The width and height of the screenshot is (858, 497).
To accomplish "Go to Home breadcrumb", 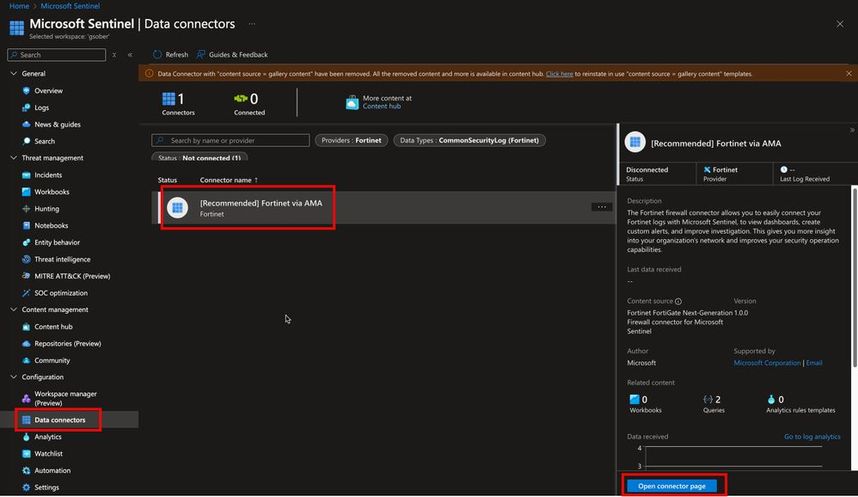I will pyautogui.click(x=19, y=6).
